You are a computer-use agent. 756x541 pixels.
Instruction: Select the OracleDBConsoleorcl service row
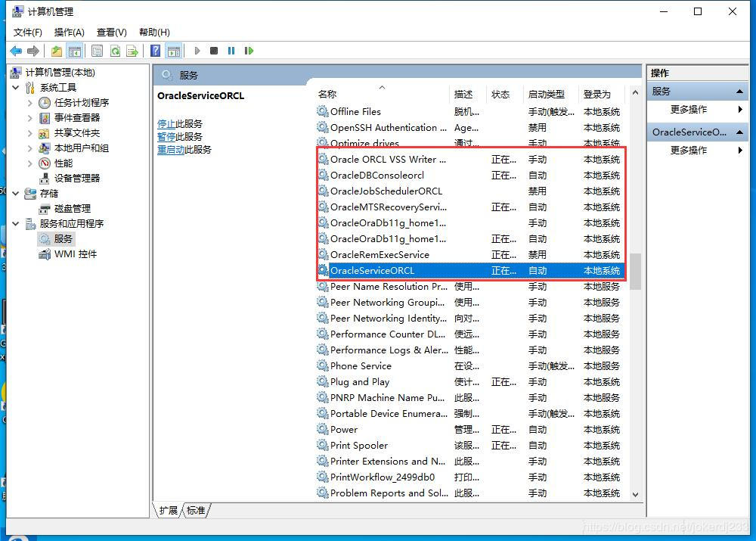pos(470,176)
